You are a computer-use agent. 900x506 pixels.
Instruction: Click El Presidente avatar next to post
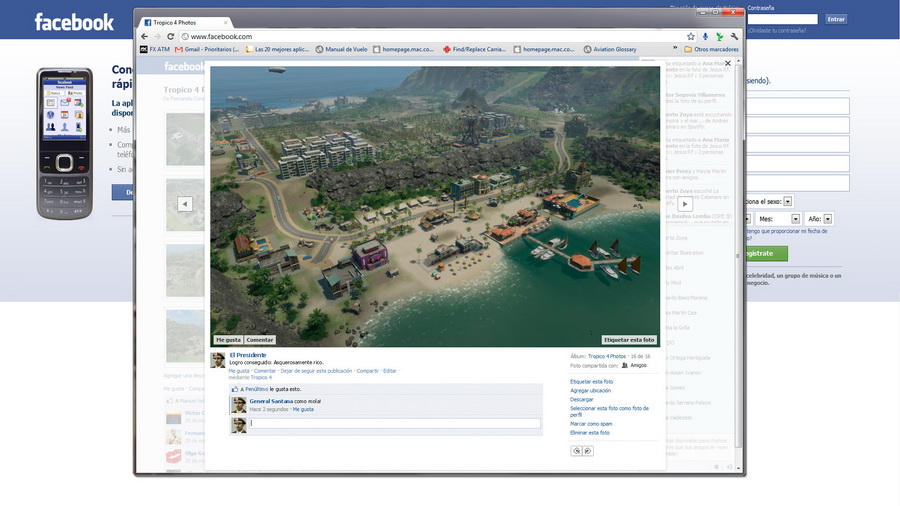[x=218, y=360]
